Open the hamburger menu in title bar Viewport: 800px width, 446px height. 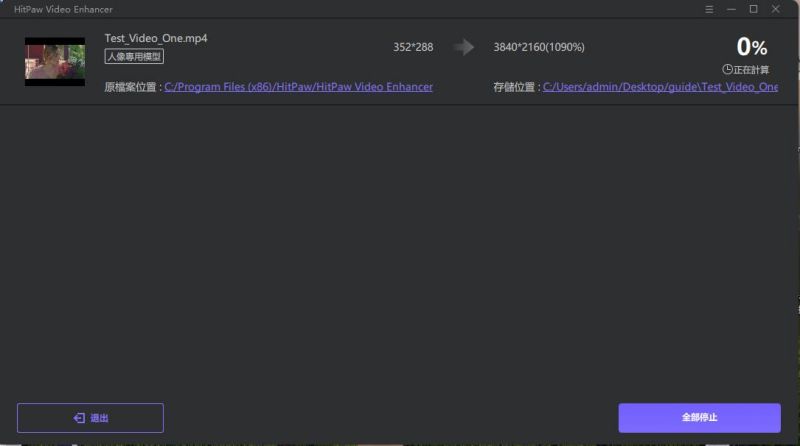[709, 9]
